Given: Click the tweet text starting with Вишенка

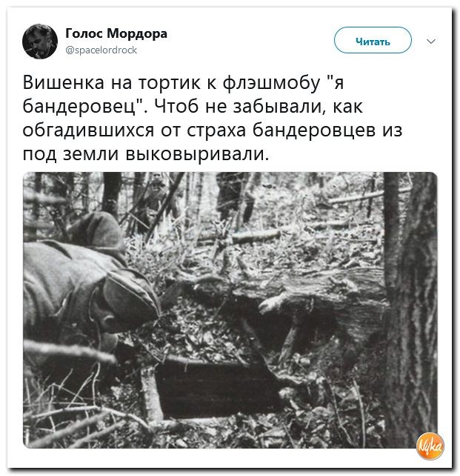Looking at the screenshot, I should 213,118.
